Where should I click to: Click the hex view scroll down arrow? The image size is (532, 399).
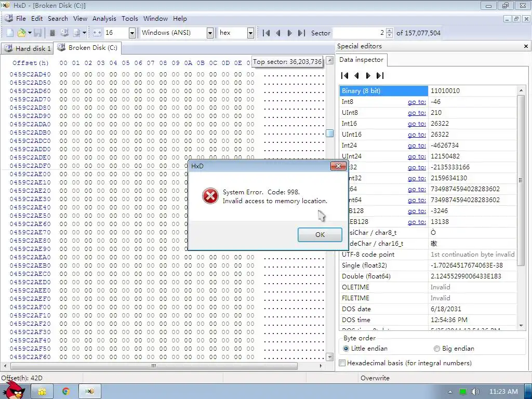[x=329, y=357]
